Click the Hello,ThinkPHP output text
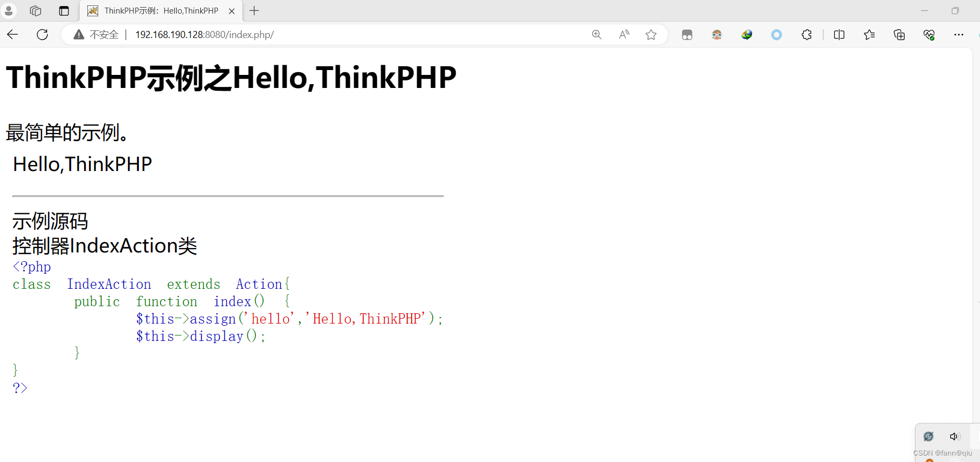This screenshot has height=462, width=980. point(82,164)
